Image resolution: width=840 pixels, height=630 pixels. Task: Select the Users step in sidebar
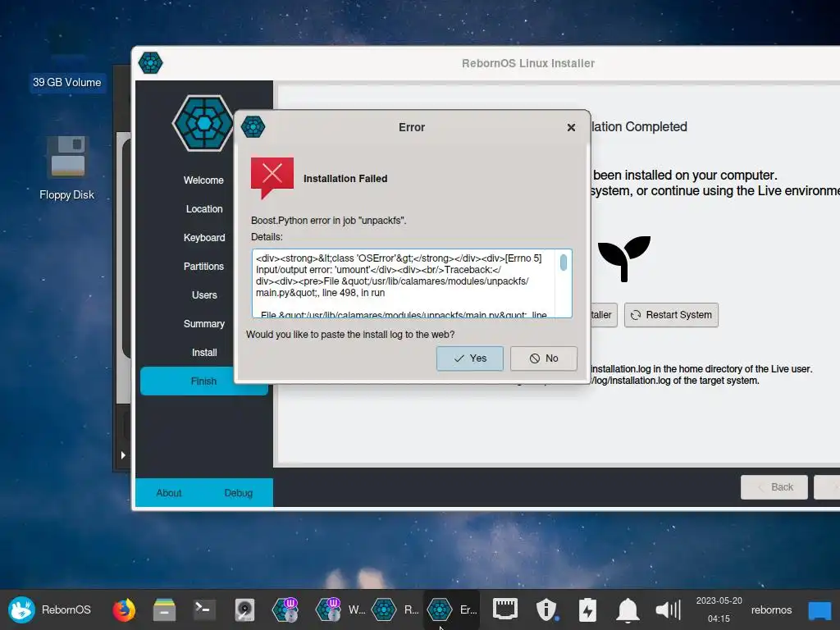coord(203,295)
